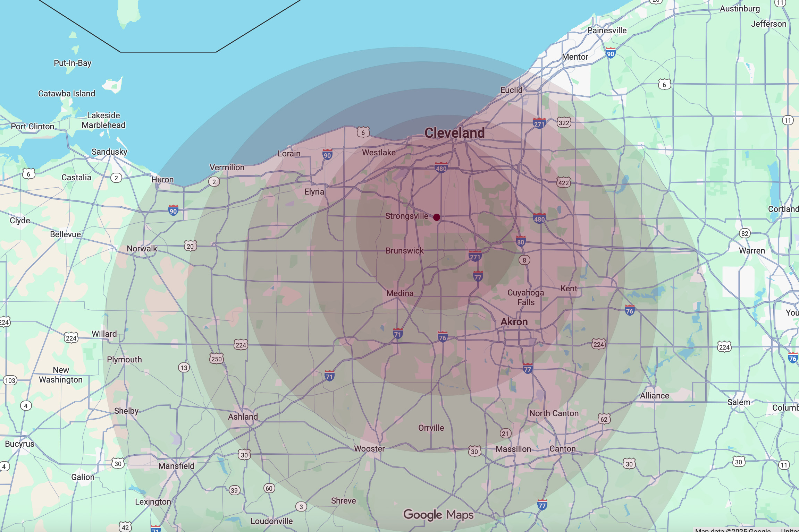The height and width of the screenshot is (532, 799).
Task: Click the US-20 shield near Norwalk
Action: tap(190, 246)
